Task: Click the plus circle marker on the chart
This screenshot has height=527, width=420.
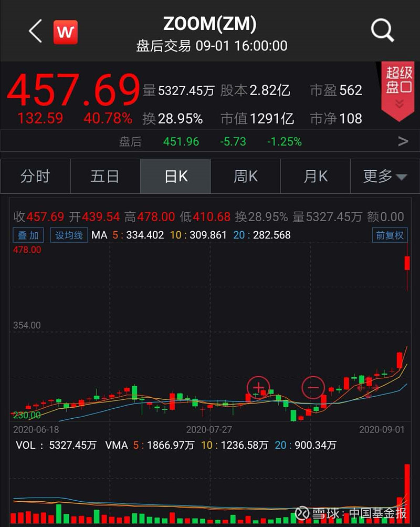Action: pos(258,387)
